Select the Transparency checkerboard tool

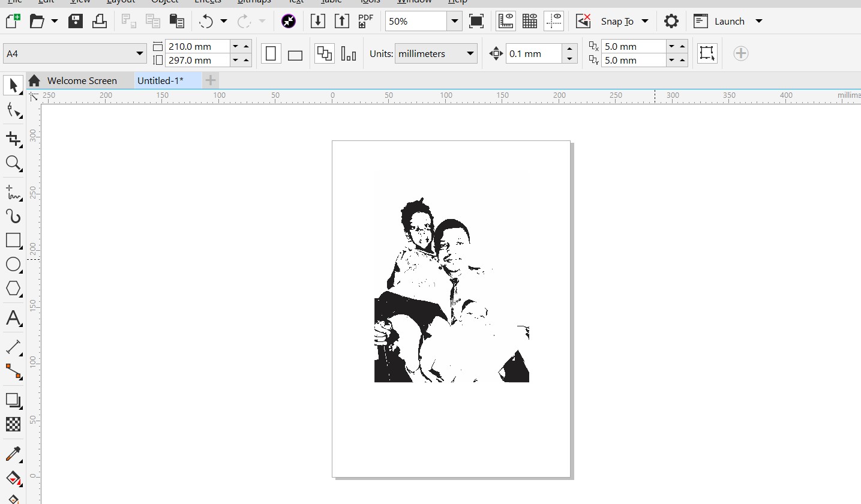(13, 424)
